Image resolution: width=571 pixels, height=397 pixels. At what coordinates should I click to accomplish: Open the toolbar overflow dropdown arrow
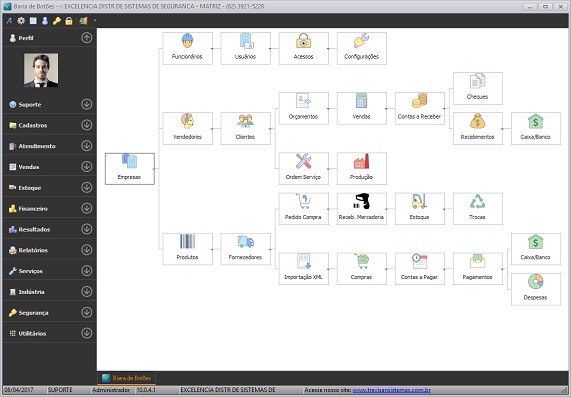[95, 21]
